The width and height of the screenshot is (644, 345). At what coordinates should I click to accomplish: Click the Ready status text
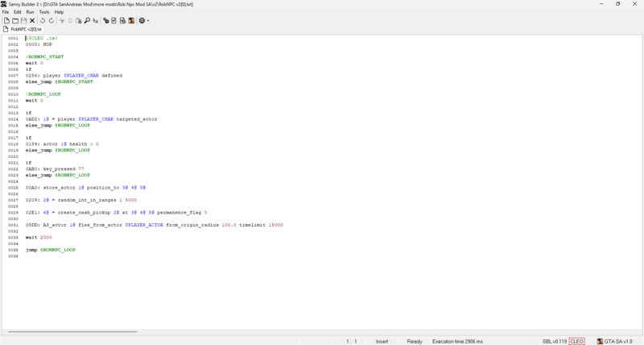pyautogui.click(x=415, y=341)
